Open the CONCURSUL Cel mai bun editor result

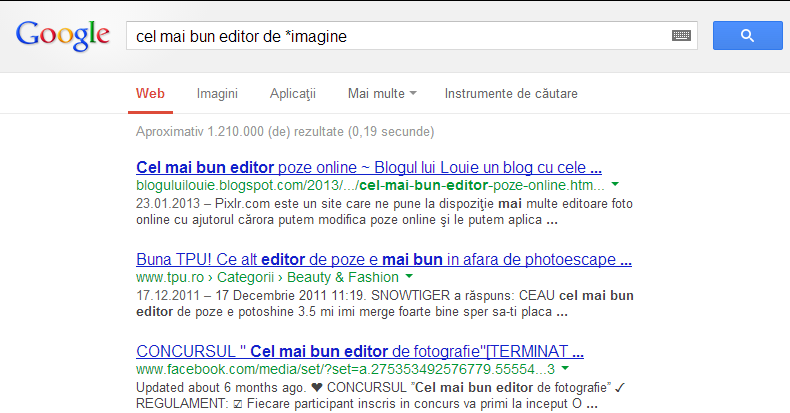tap(360, 351)
